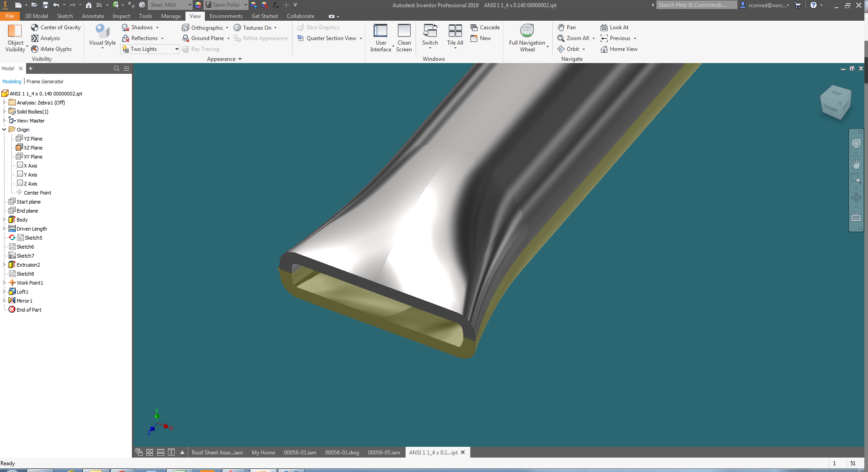The width and height of the screenshot is (868, 472).
Task: Click the appearance color wheel swatch
Action: pyautogui.click(x=198, y=5)
